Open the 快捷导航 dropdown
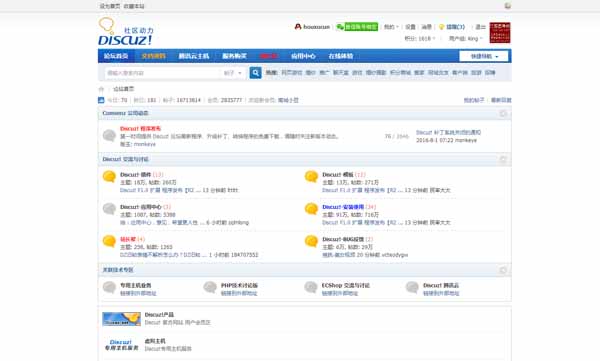Viewport: 600px width, 361px height. (x=484, y=56)
